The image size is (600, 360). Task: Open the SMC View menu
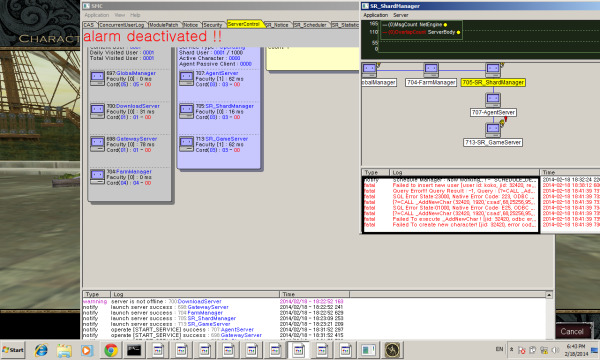pyautogui.click(x=120, y=15)
